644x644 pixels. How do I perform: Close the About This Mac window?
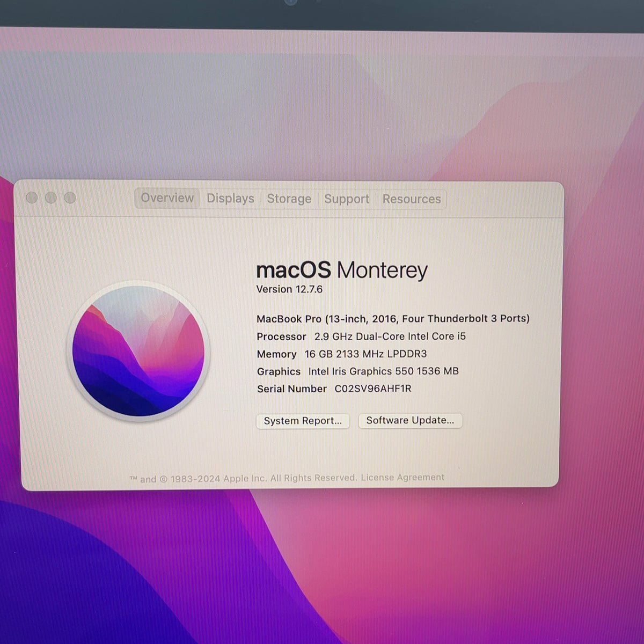coord(32,197)
